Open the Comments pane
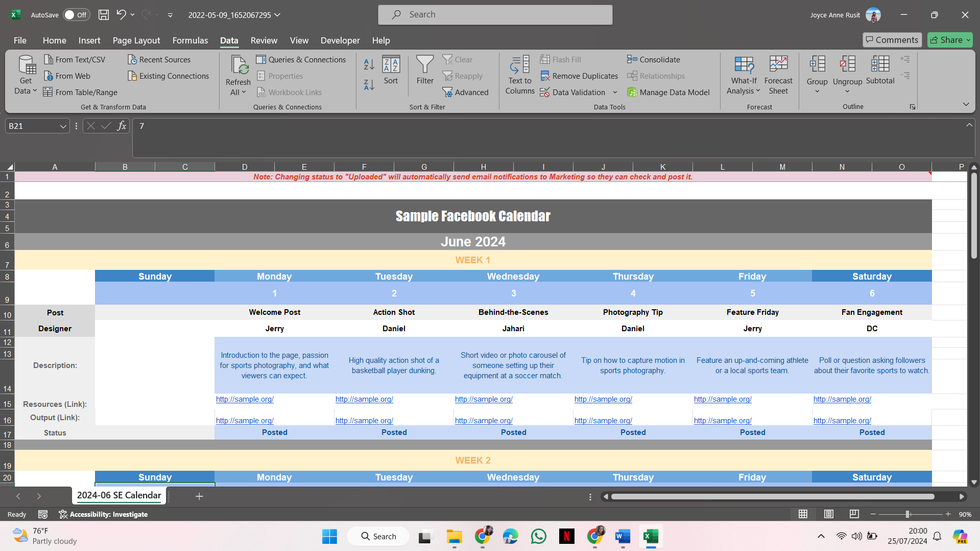 892,40
